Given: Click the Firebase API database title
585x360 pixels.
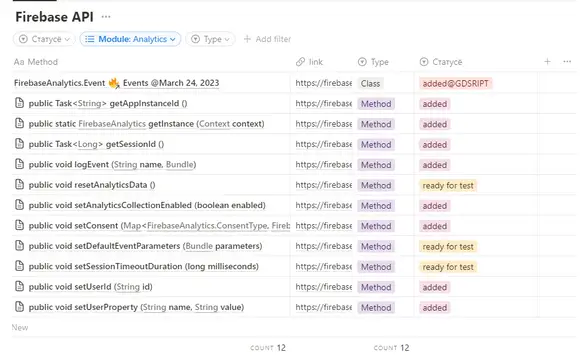Looking at the screenshot, I should [54, 17].
